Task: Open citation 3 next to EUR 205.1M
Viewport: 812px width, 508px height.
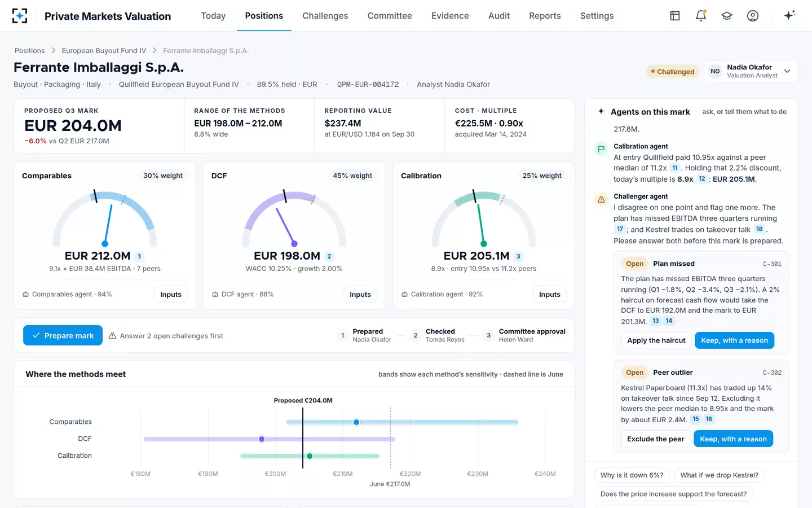Action: click(518, 256)
